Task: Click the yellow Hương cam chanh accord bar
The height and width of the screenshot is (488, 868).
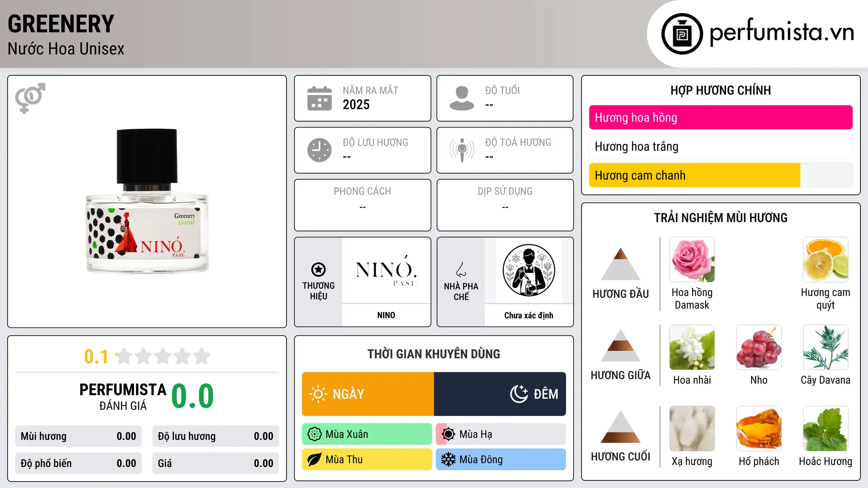Action: [721, 175]
